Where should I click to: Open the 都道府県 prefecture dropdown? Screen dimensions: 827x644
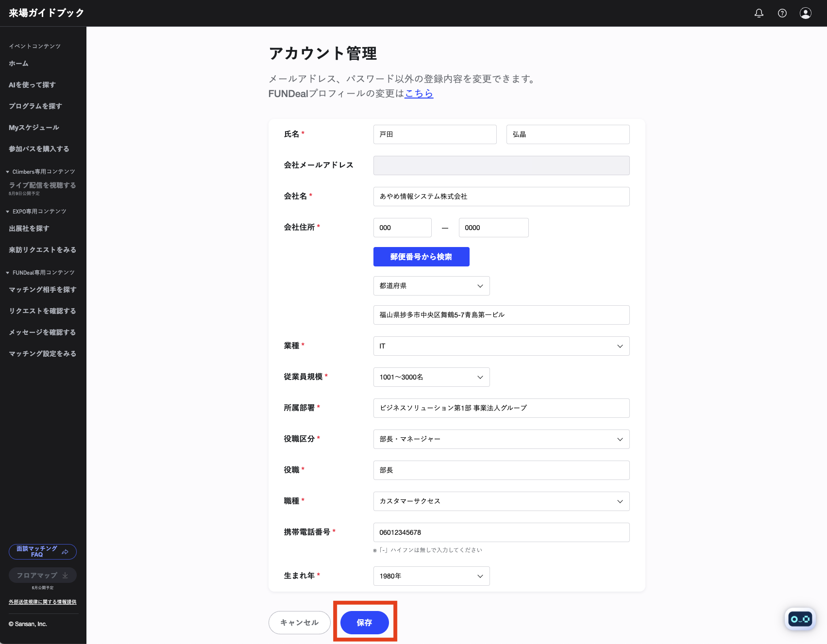431,286
